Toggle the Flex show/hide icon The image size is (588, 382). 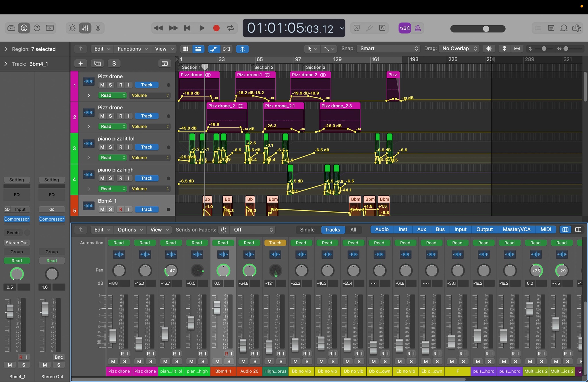tap(226, 49)
